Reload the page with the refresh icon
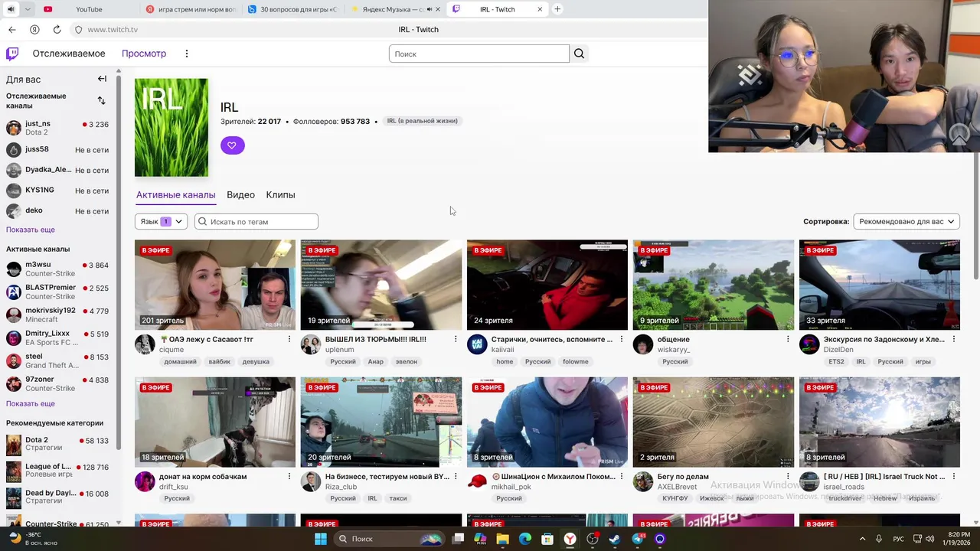 (x=57, y=29)
